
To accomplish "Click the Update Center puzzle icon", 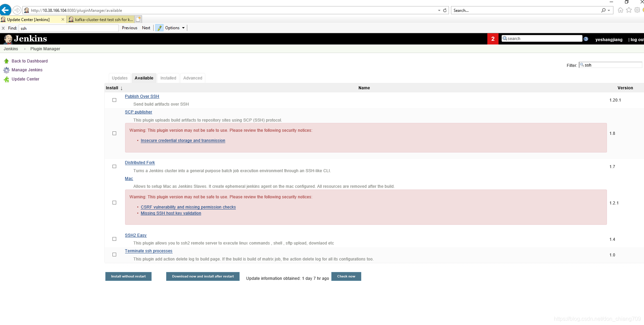I will pos(6,79).
